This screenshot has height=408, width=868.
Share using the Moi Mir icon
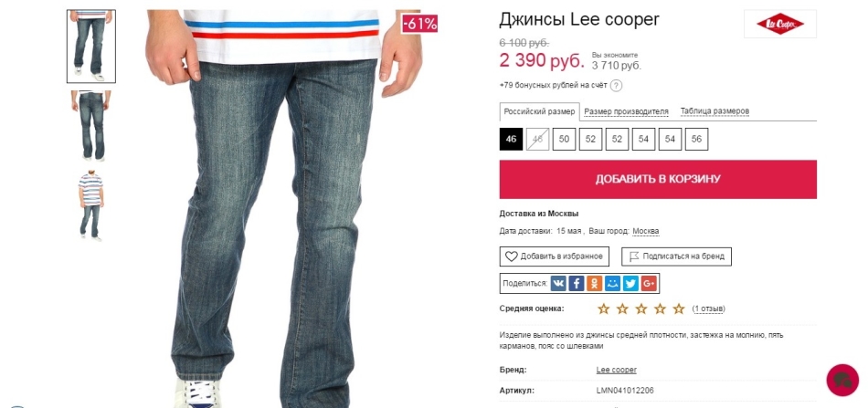click(x=612, y=284)
